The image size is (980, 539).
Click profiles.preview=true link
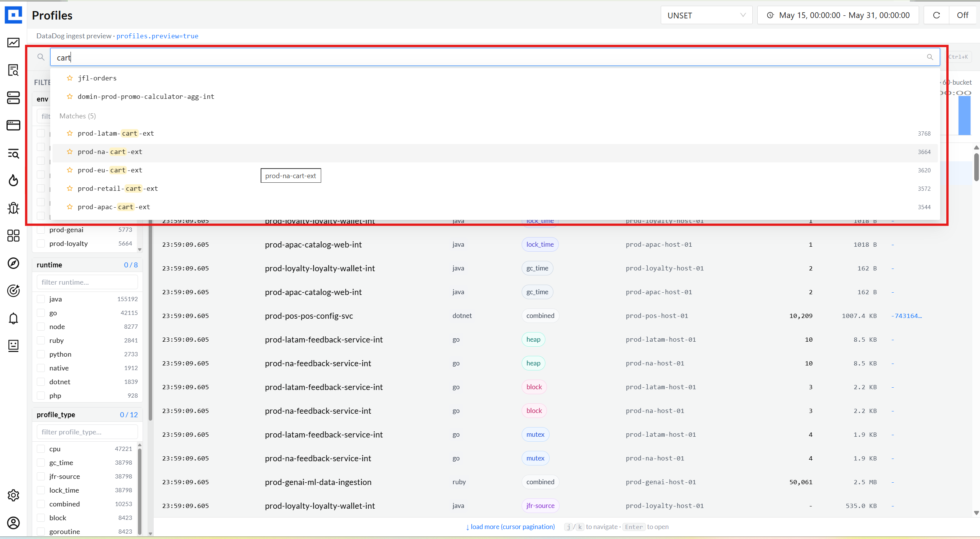tap(157, 36)
